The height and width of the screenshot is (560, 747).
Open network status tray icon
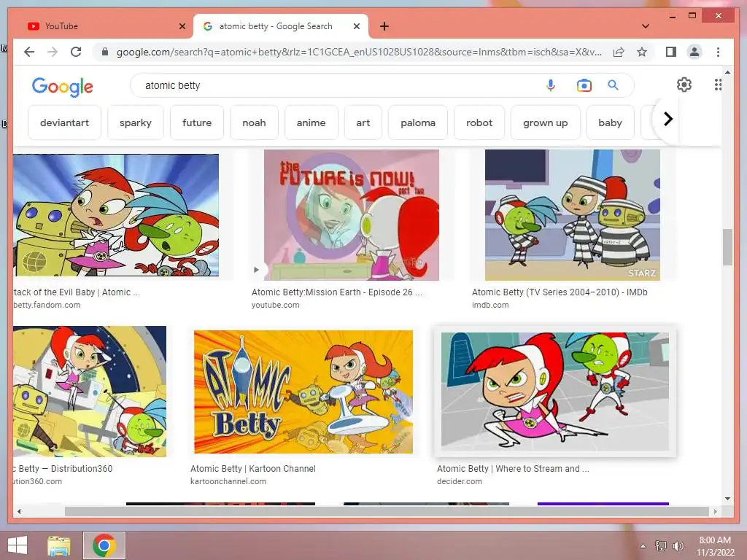pyautogui.click(x=661, y=545)
